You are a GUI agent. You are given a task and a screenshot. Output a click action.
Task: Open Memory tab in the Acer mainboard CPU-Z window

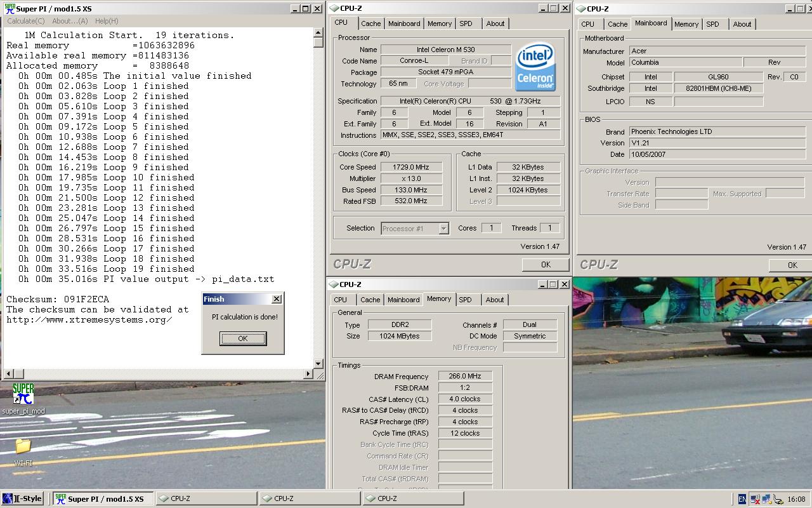coord(686,24)
